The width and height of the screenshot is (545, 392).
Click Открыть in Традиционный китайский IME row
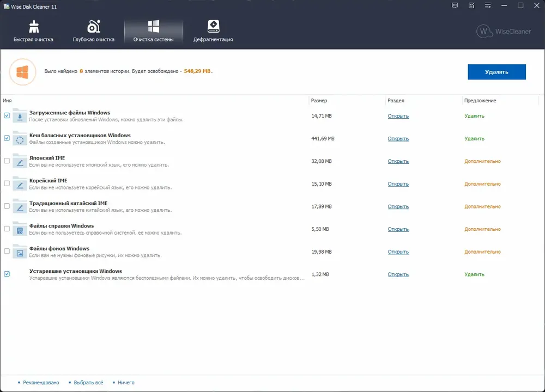pos(398,206)
